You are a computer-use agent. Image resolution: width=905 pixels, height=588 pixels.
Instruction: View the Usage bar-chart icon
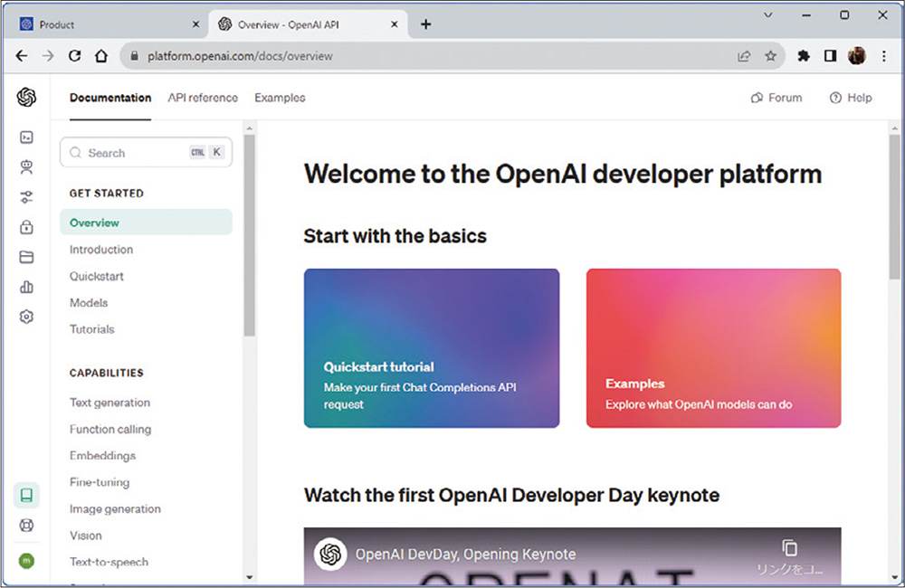26,287
